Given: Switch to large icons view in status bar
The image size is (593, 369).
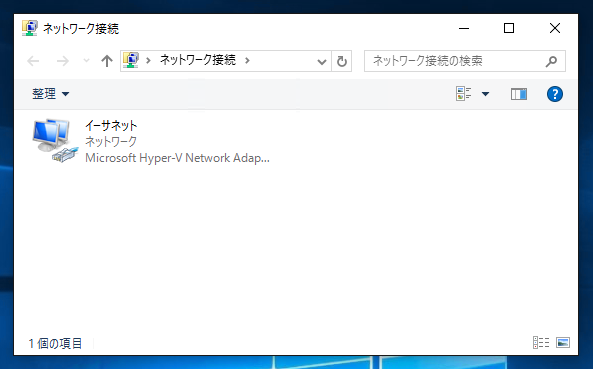Looking at the screenshot, I should [563, 343].
